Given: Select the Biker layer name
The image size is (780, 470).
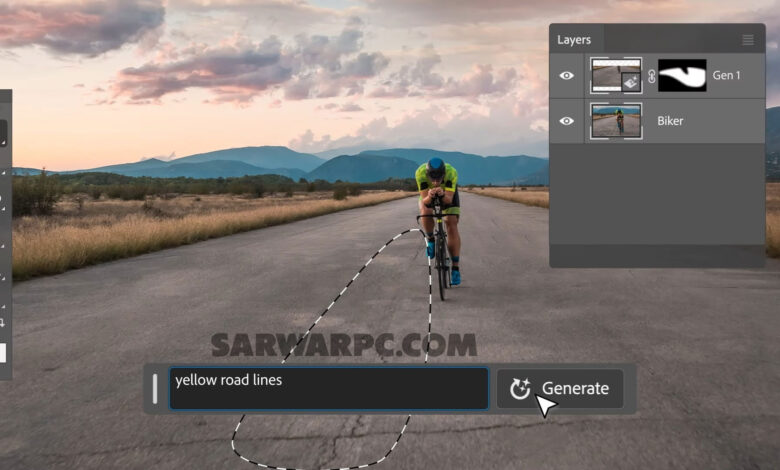Looking at the screenshot, I should point(670,121).
